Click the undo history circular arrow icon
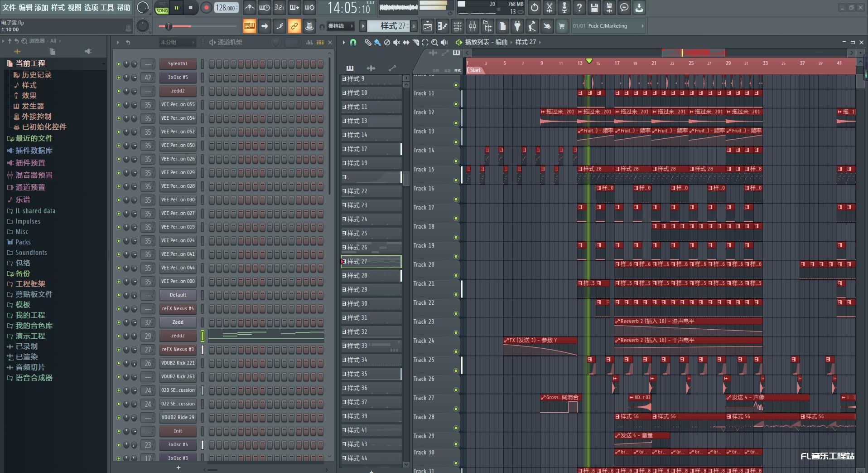This screenshot has width=868, height=473. [535, 7]
